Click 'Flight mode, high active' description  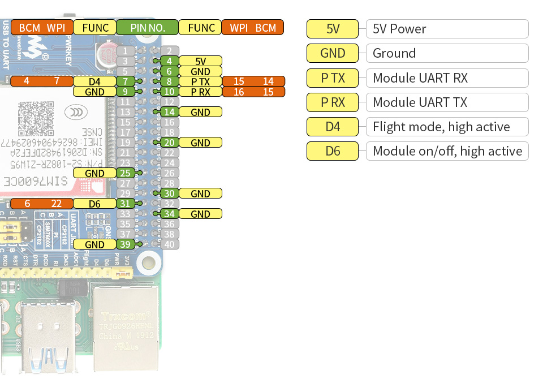tap(447, 127)
